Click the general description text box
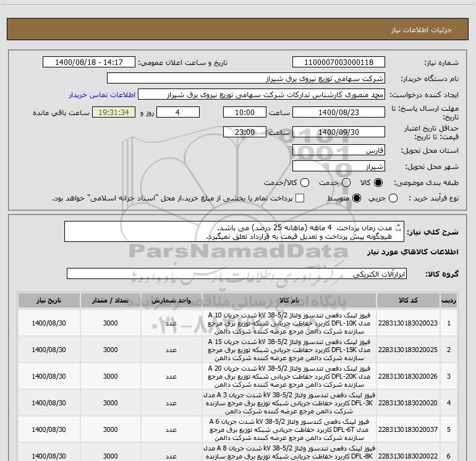 [x=234, y=231]
